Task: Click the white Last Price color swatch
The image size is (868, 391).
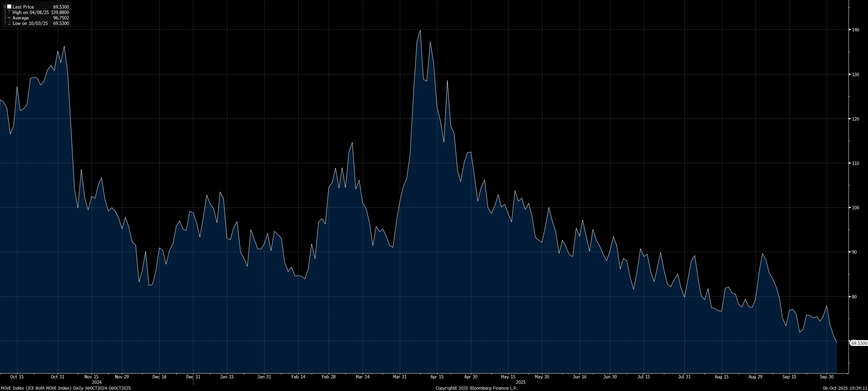Action: coord(9,7)
